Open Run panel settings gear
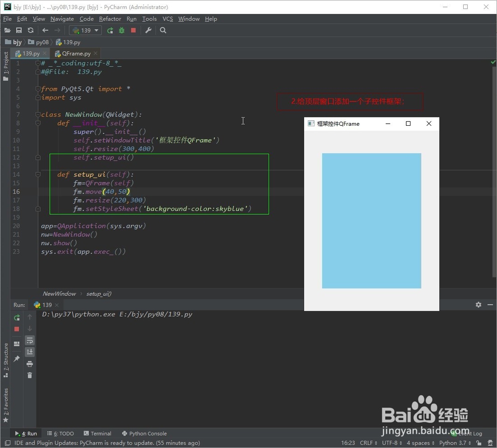Viewport: 497px width, 448px height. coord(478,305)
